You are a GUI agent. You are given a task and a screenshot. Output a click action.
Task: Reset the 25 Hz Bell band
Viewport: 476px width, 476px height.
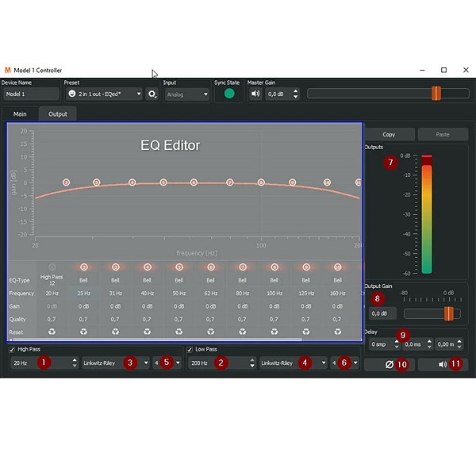pos(83,332)
